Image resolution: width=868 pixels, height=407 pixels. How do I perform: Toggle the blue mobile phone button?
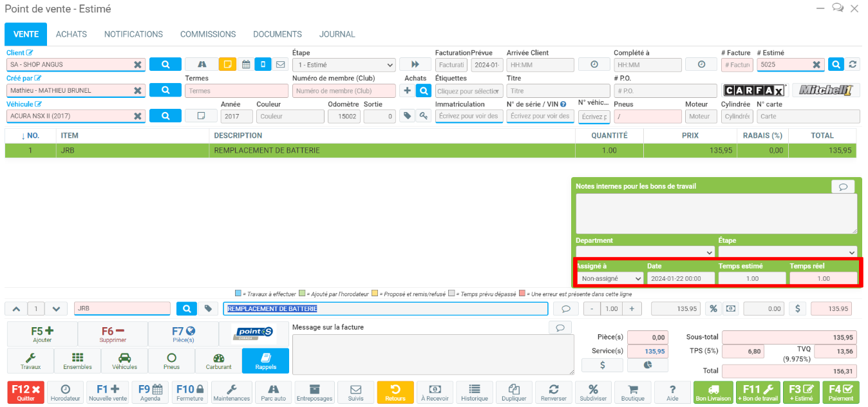[x=263, y=64]
